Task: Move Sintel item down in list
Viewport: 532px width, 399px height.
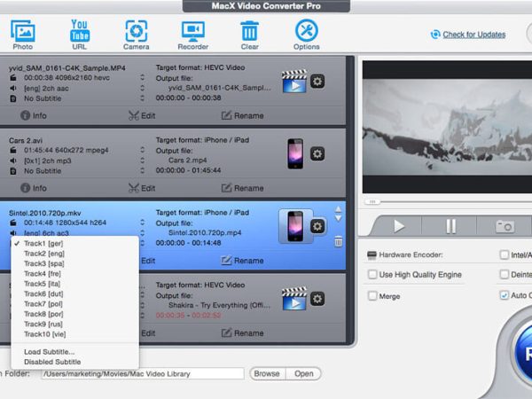Action: pos(339,218)
